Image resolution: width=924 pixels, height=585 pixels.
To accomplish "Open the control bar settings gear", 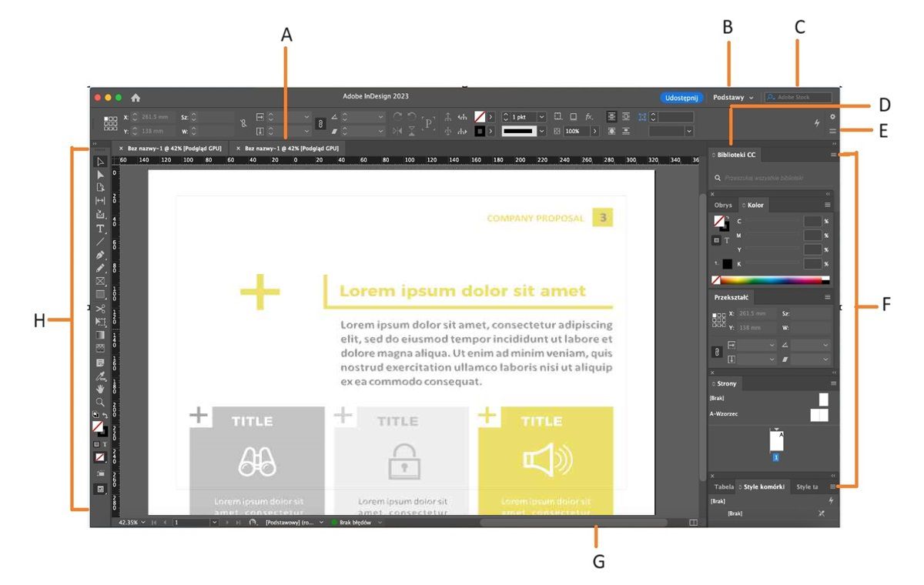I will (832, 117).
